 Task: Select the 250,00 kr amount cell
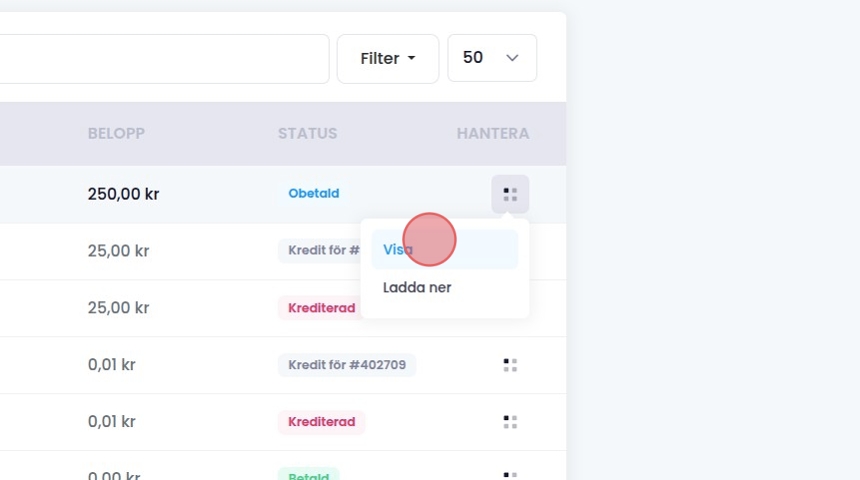[x=123, y=194]
